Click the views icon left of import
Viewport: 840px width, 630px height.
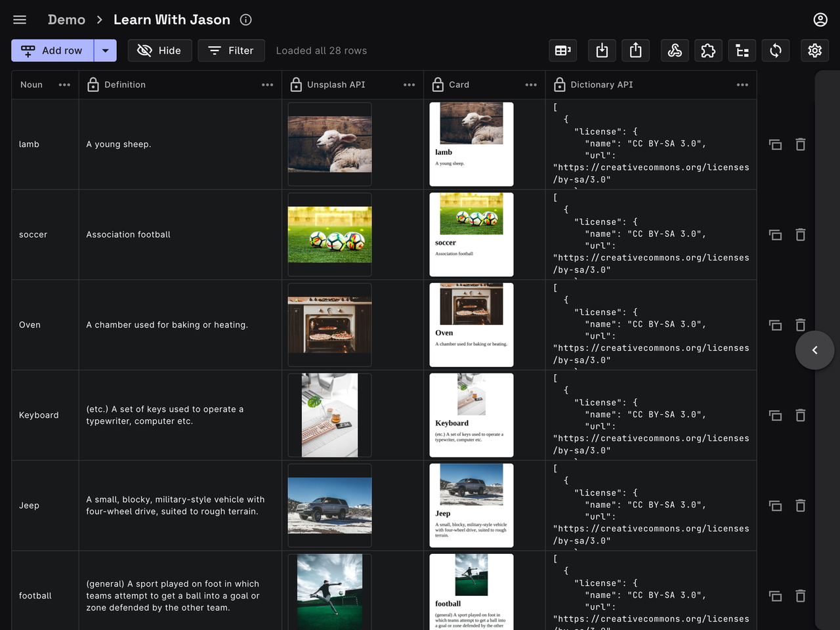tap(562, 51)
